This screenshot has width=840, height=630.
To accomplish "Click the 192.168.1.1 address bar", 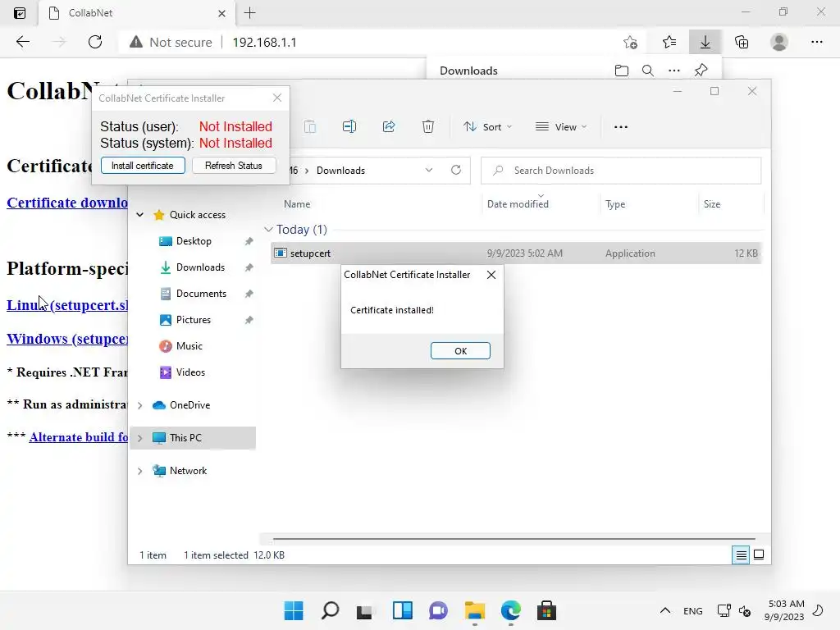I will pyautogui.click(x=265, y=43).
